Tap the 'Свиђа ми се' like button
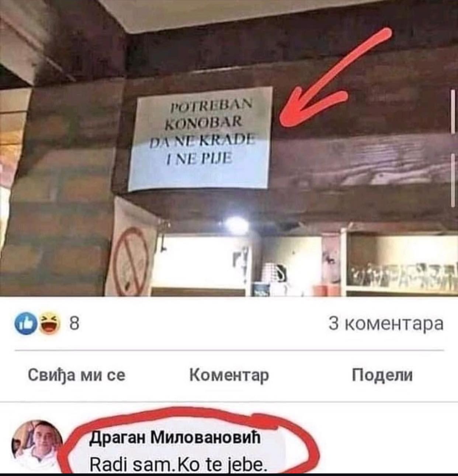458x476 pixels. coord(77,375)
